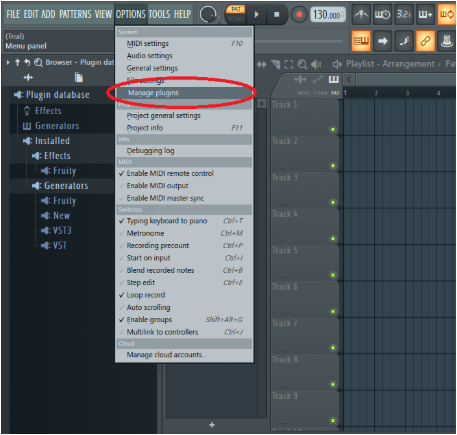Open Project info entry
This screenshot has width=457, height=435.
tap(184, 128)
